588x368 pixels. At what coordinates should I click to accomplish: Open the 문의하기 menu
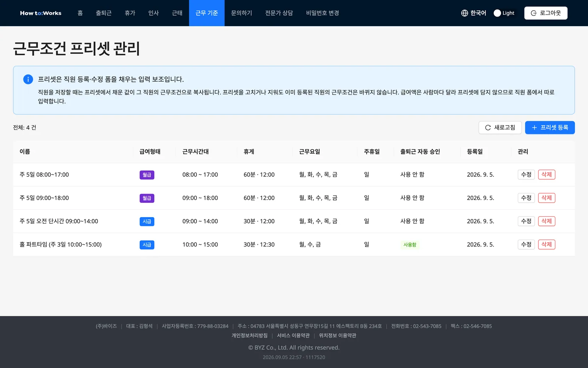point(241,13)
